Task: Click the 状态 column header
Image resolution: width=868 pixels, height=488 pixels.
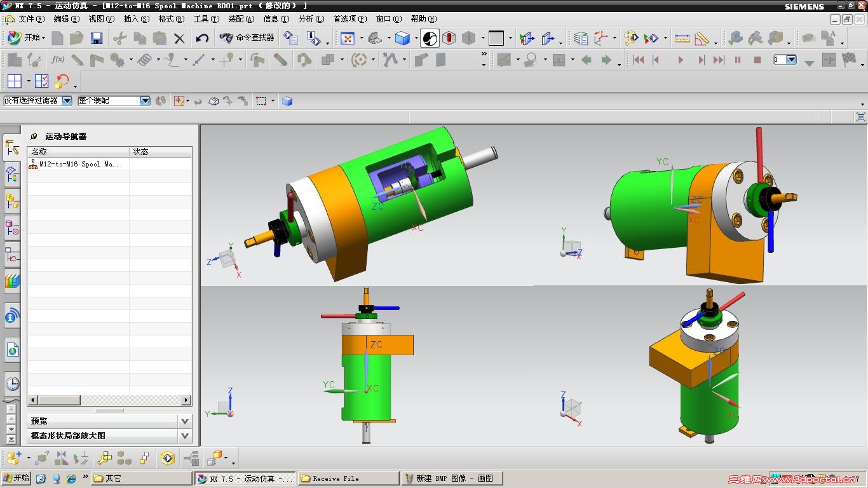Action: (161, 152)
